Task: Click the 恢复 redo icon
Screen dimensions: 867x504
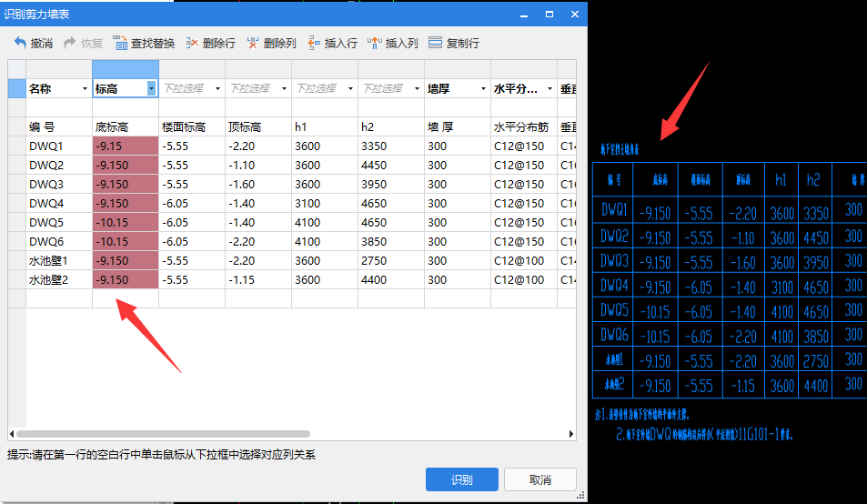Action: point(70,43)
